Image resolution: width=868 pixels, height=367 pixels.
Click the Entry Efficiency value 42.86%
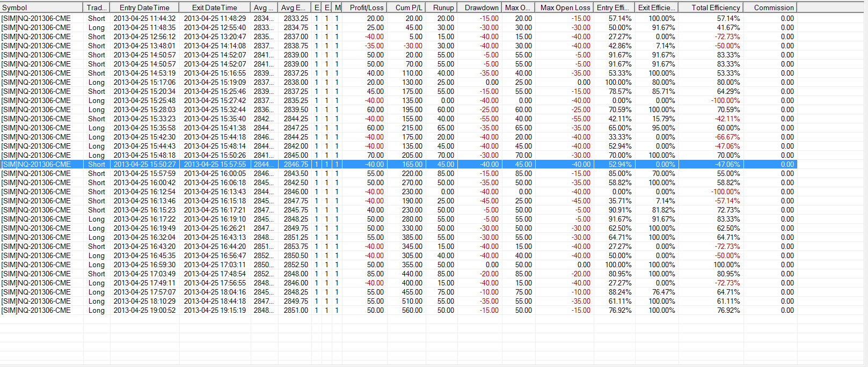click(x=620, y=46)
